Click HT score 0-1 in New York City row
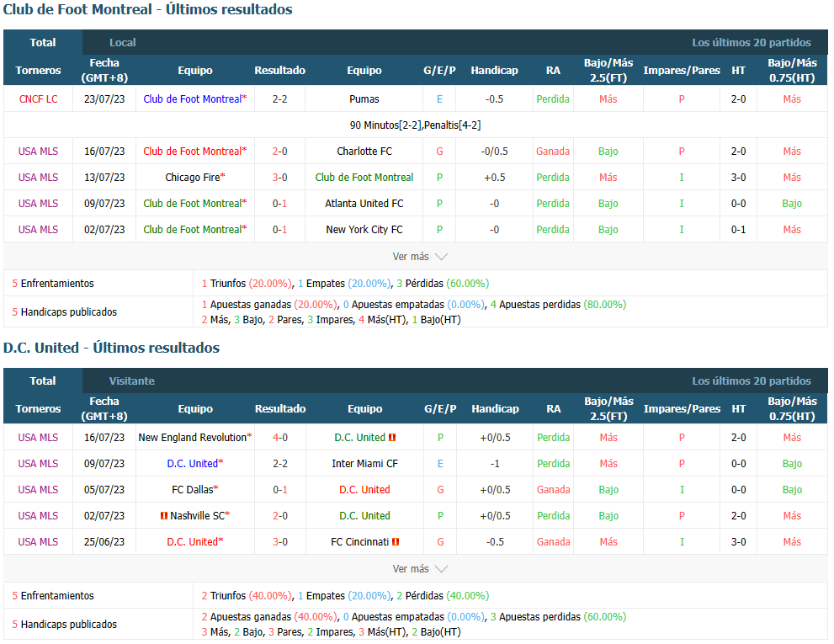 tap(738, 229)
